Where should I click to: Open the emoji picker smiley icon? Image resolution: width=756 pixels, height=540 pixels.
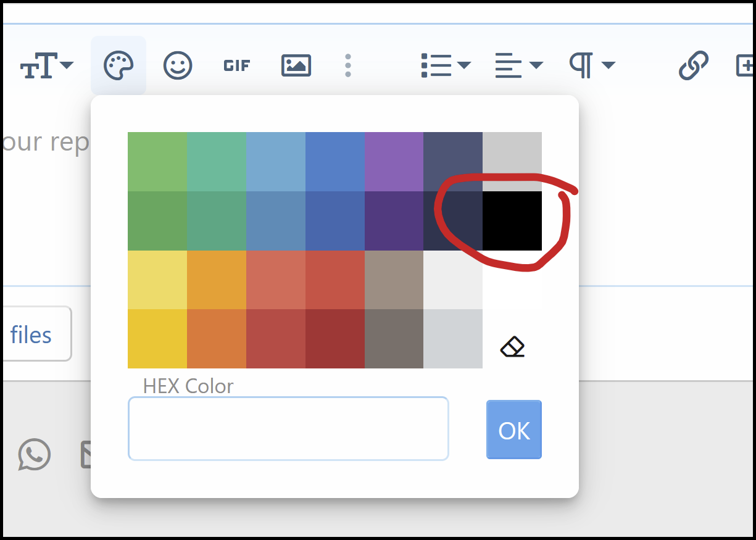tap(178, 65)
